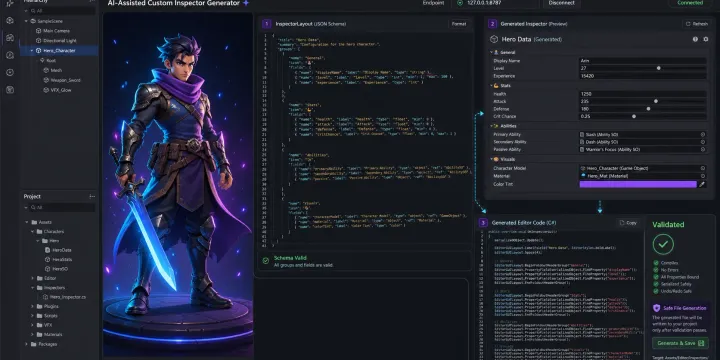The width and height of the screenshot is (720, 360).
Task: Click object picker for Passive Ability field
Action: click(x=703, y=149)
